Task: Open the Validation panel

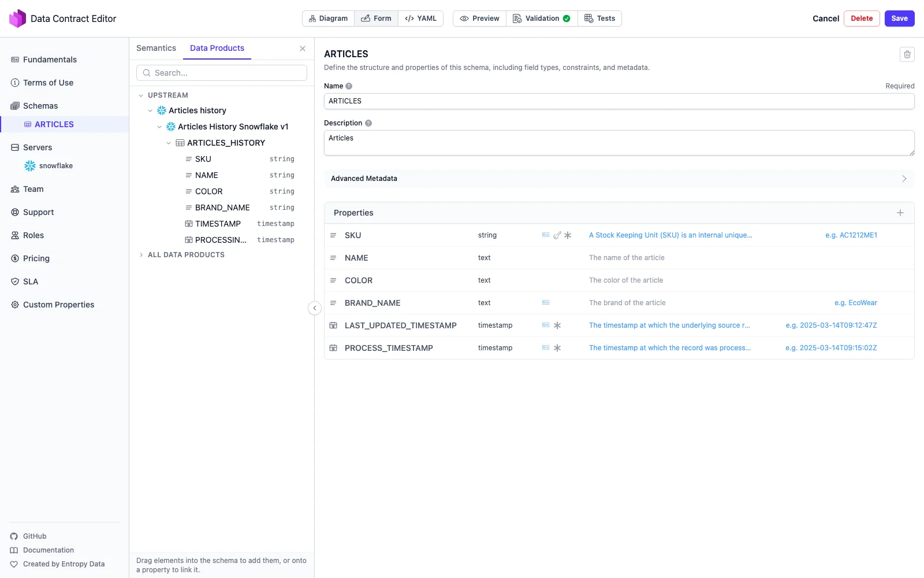Action: (542, 18)
